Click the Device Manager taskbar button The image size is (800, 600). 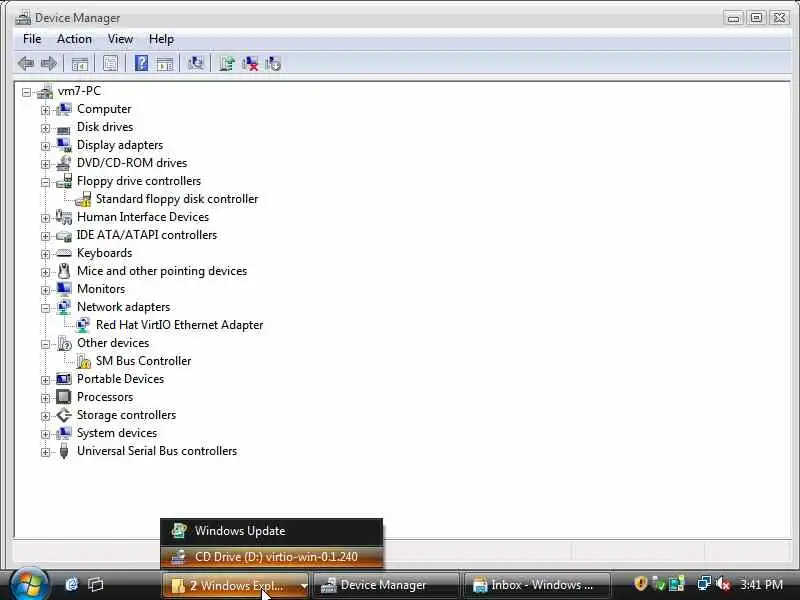[386, 585]
